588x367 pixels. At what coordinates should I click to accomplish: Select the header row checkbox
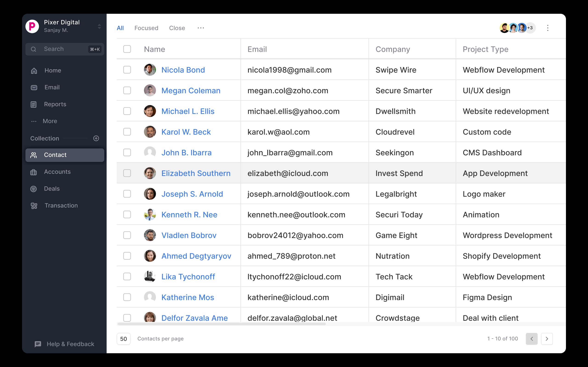tap(128, 49)
